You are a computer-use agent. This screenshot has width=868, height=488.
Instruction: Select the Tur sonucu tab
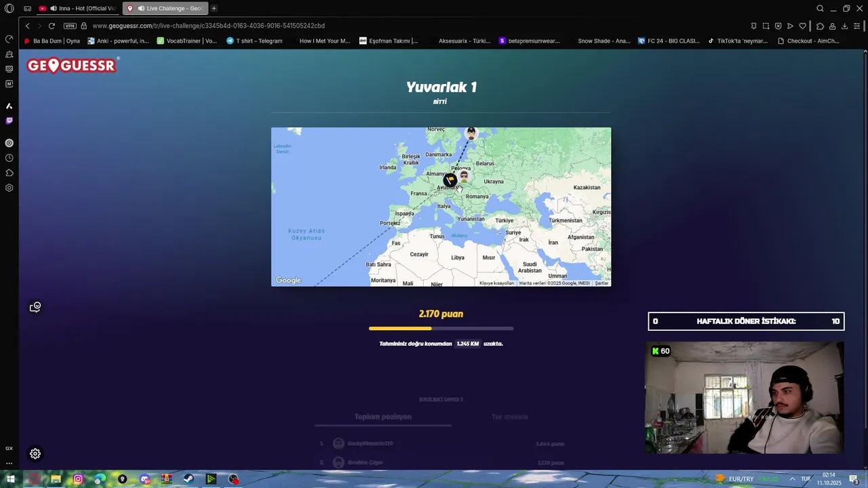[510, 417]
